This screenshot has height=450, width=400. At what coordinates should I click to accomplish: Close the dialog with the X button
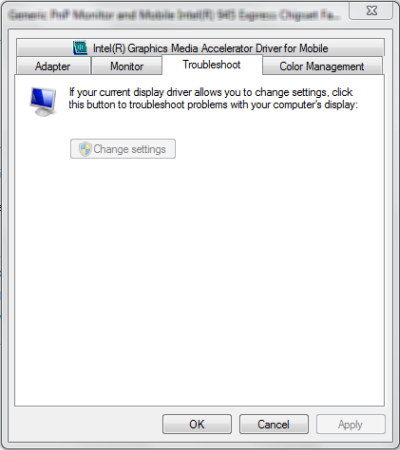point(371,11)
